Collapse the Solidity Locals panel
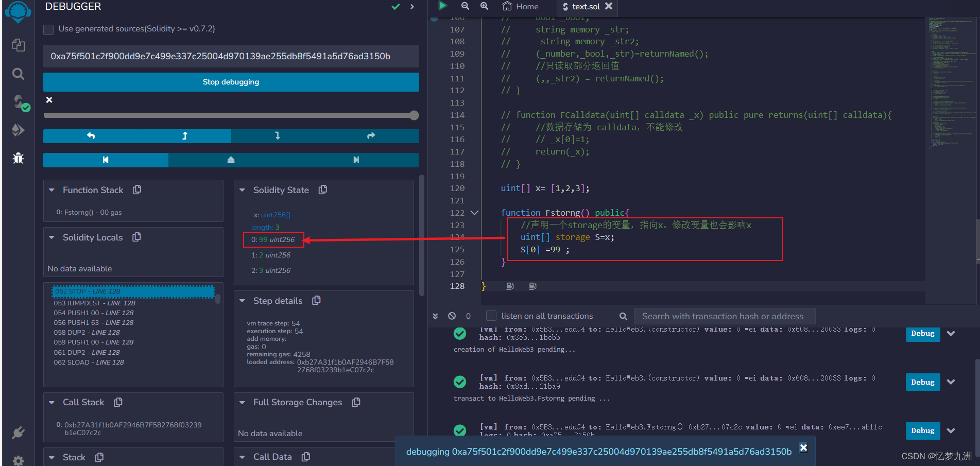The width and height of the screenshot is (980, 466). tap(51, 237)
